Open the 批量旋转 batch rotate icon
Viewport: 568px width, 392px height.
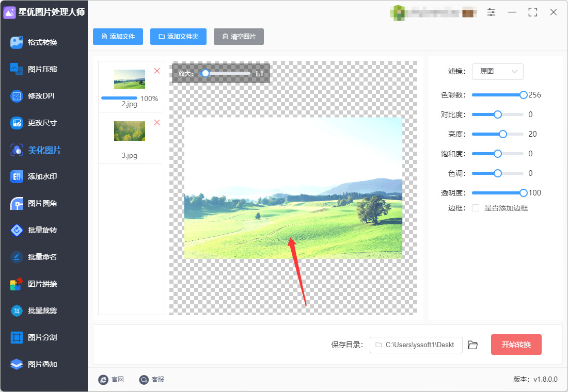pos(17,230)
